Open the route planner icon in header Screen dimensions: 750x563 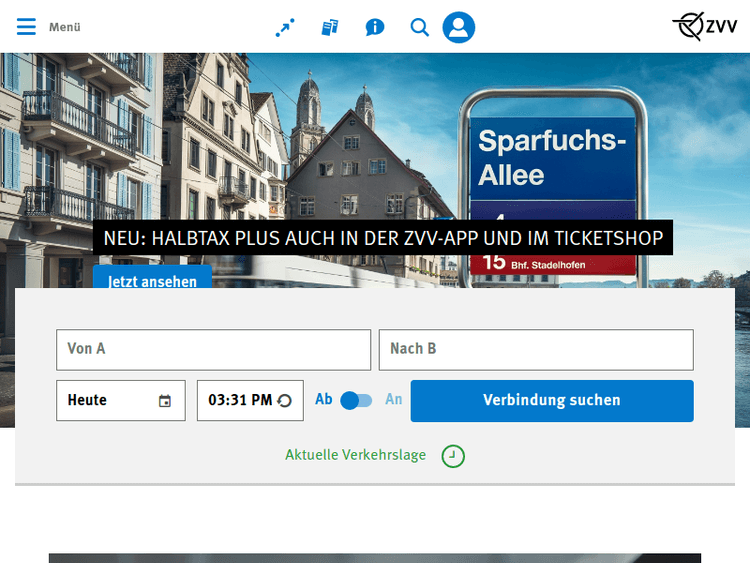(x=285, y=27)
